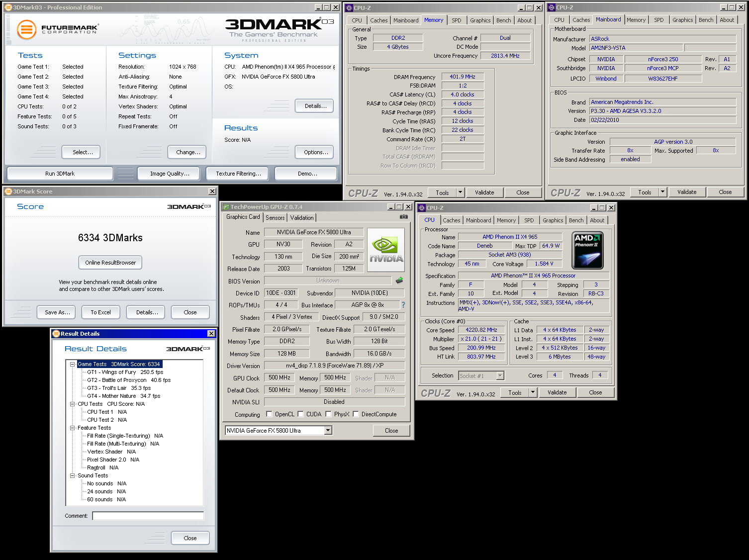
Task: Click Close in the Mainboard CPU-Z window
Action: point(725,192)
